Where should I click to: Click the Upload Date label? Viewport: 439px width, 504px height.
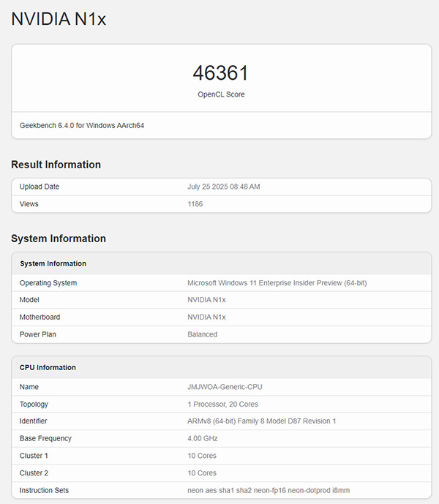tap(40, 187)
